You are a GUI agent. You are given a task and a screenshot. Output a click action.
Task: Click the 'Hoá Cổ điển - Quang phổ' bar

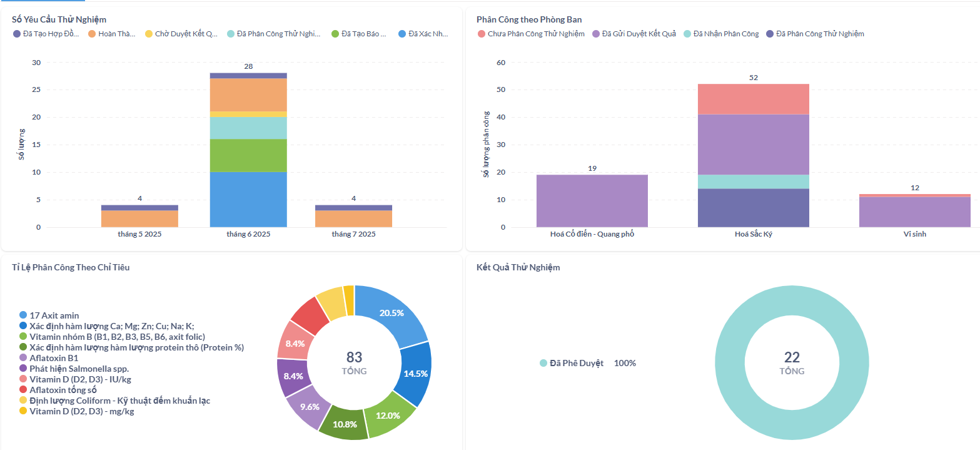click(x=592, y=200)
